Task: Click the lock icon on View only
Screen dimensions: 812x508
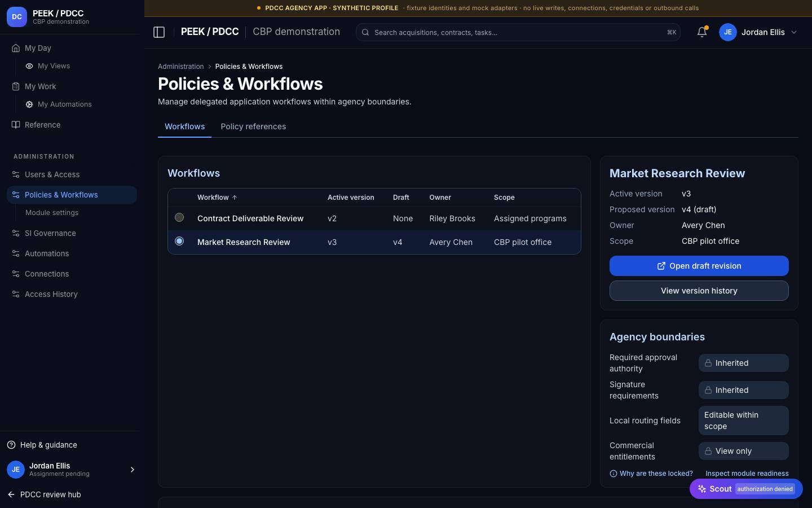Action: pos(708,451)
